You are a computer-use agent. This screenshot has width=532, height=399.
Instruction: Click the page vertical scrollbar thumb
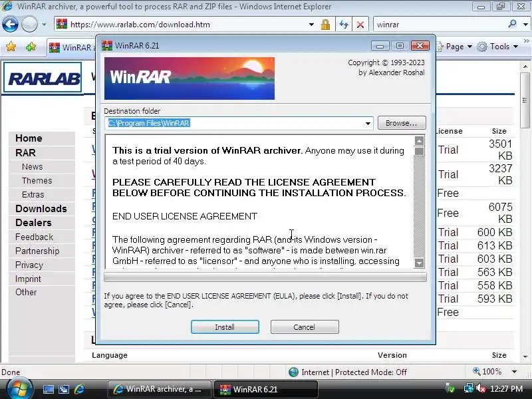tap(525, 100)
